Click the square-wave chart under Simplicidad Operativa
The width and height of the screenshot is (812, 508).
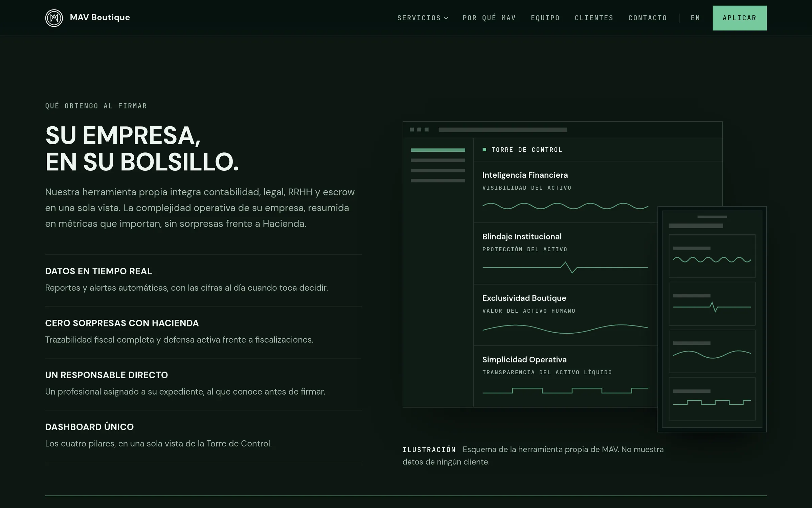coord(565,390)
